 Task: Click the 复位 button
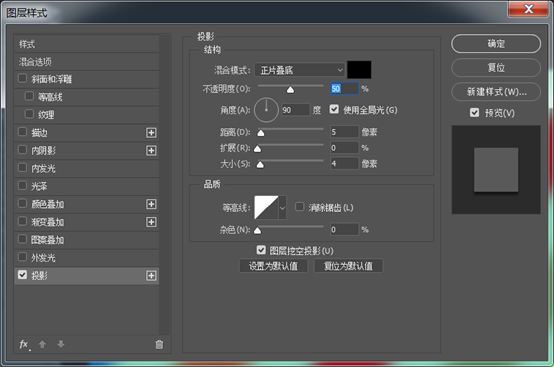coord(496,68)
